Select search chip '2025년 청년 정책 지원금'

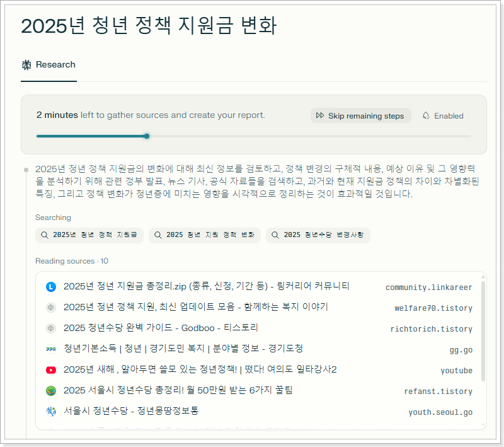point(89,235)
